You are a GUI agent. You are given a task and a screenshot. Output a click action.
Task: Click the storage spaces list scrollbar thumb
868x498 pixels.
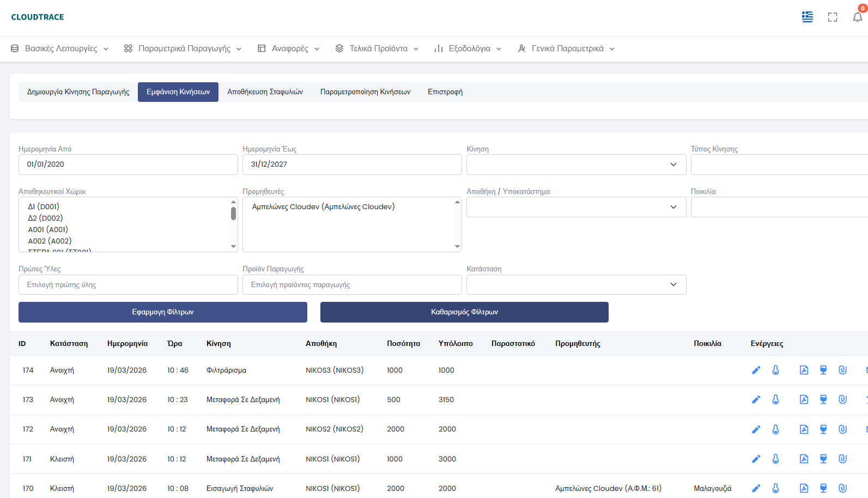[233, 213]
